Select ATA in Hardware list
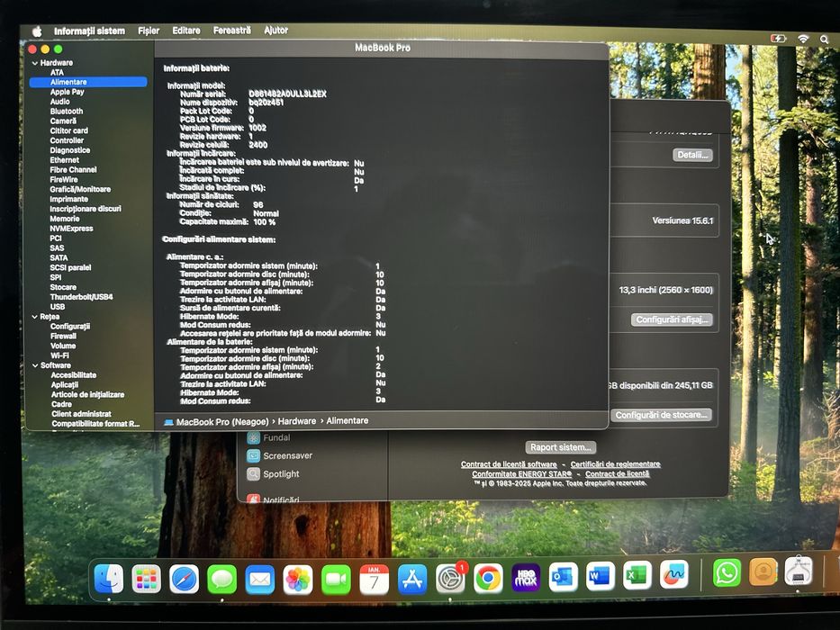This screenshot has height=630, width=840. 57,72
